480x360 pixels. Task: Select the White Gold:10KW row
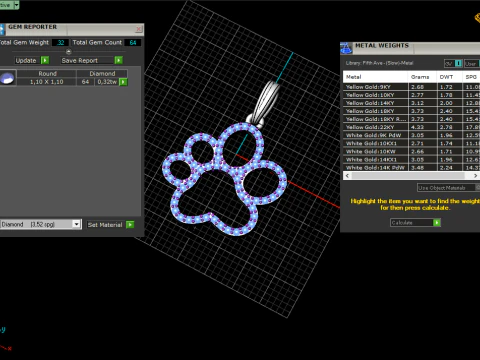[x=412, y=151]
